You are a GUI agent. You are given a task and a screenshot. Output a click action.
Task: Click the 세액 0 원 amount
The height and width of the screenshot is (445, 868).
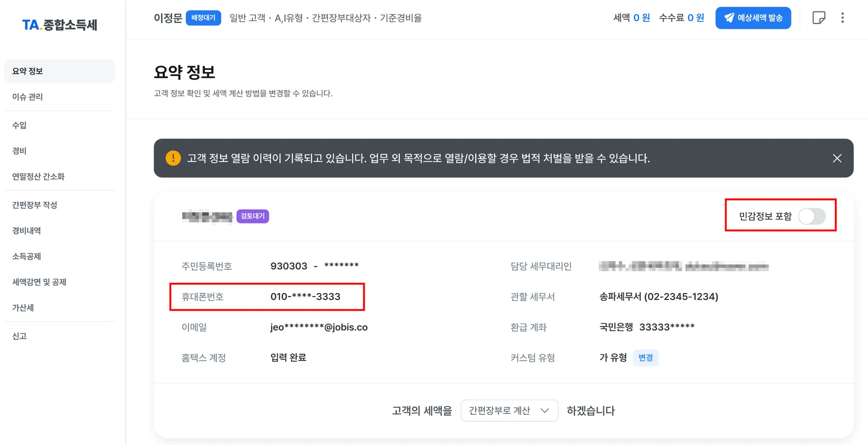[632, 18]
